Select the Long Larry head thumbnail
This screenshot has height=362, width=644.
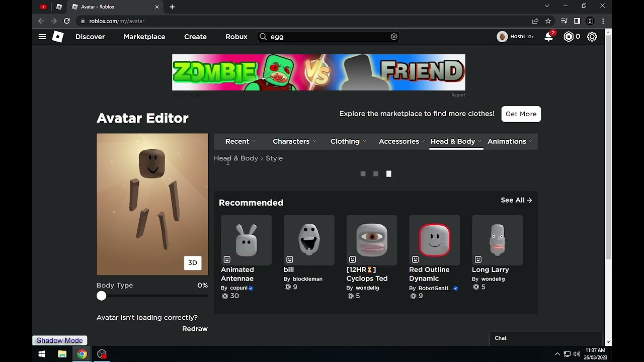(x=498, y=240)
